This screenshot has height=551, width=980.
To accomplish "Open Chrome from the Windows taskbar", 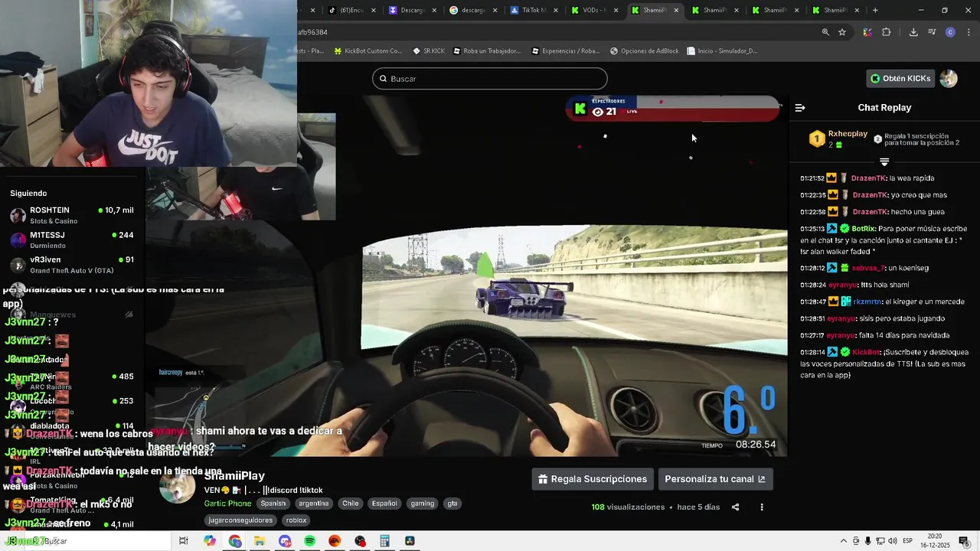I will tap(235, 541).
